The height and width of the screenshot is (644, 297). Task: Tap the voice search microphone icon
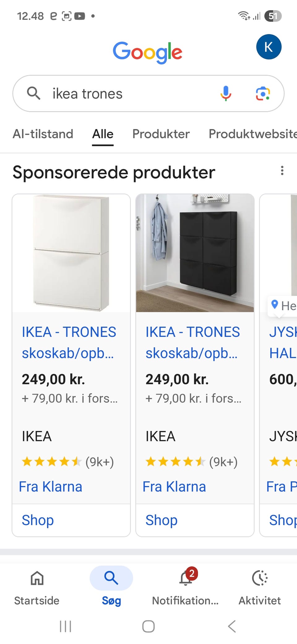[x=226, y=94]
